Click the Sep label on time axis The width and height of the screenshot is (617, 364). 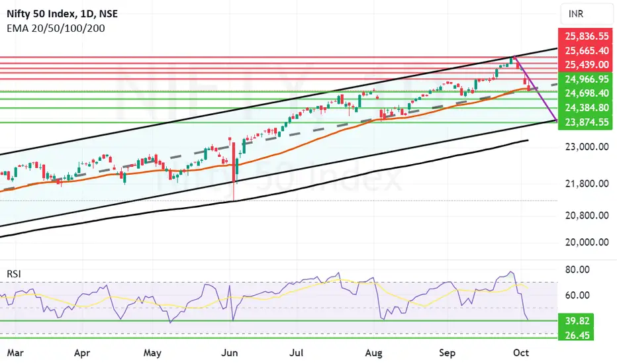447,353
